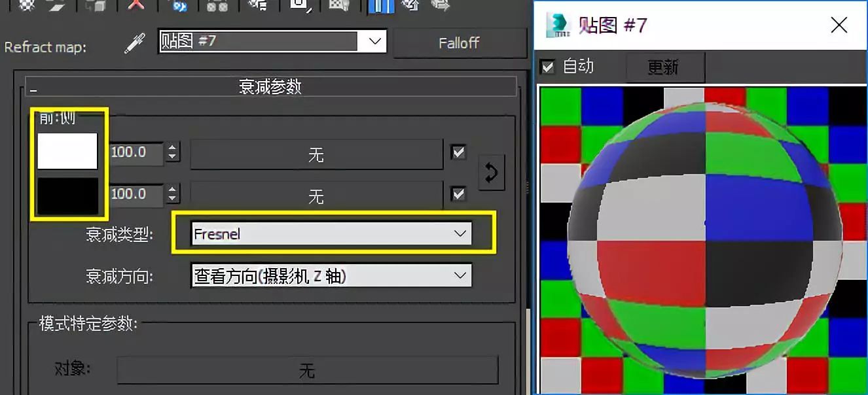Click the 贴图 #7 preview window title text
This screenshot has height=395, width=868.
613,26
